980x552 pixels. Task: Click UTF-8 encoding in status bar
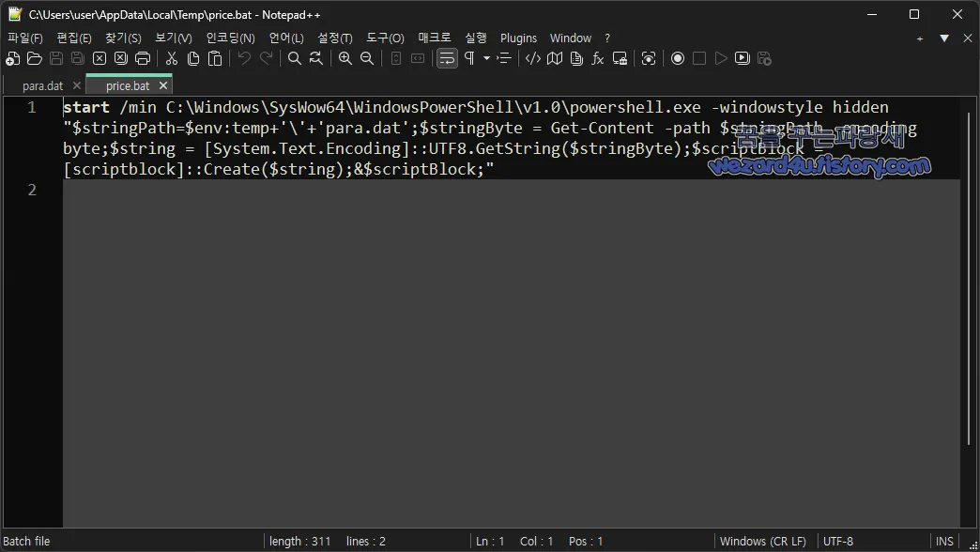(x=837, y=542)
